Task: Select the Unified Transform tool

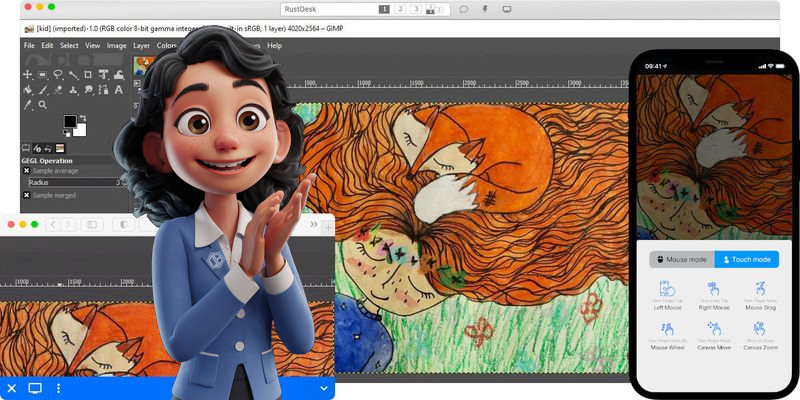Action: coord(104,75)
